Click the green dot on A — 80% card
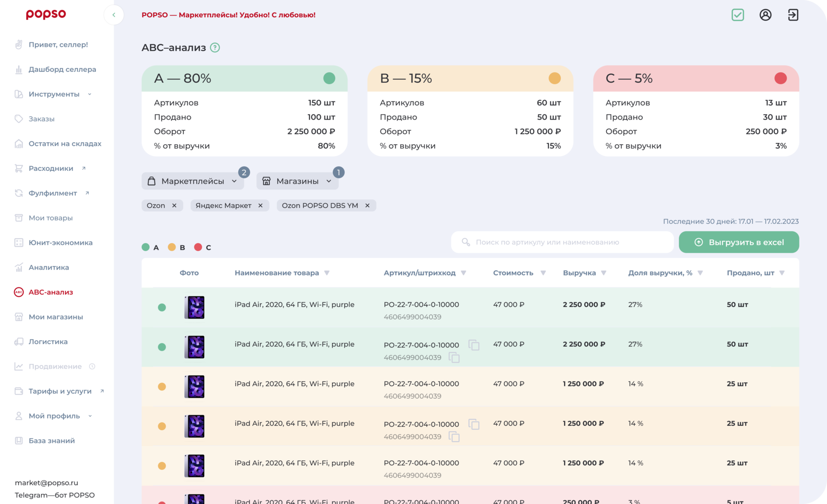The image size is (827, 504). [x=329, y=78]
